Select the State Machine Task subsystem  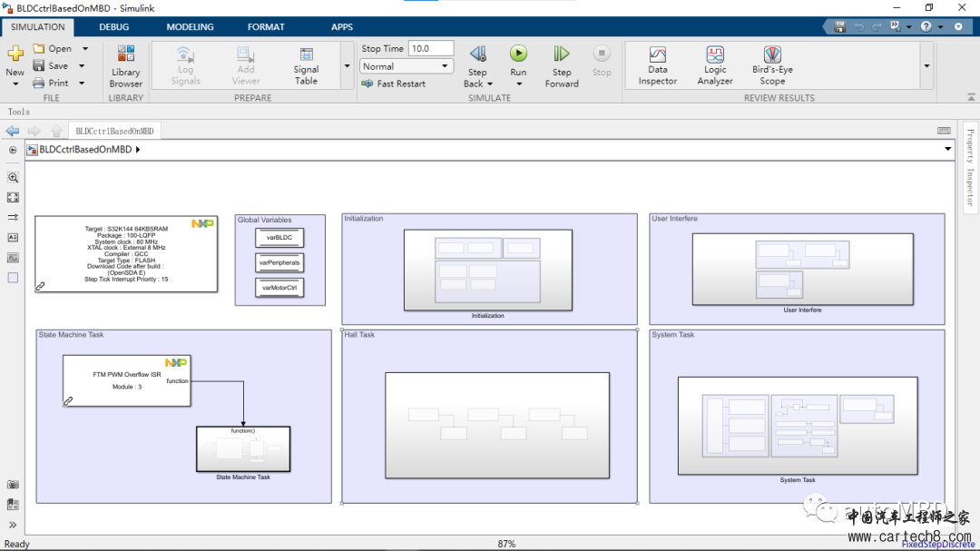pyautogui.click(x=243, y=449)
